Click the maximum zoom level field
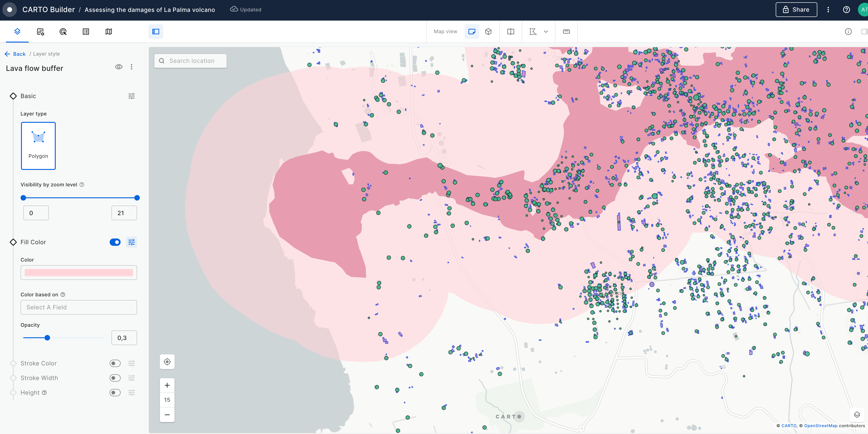This screenshot has width=868, height=434. [124, 213]
